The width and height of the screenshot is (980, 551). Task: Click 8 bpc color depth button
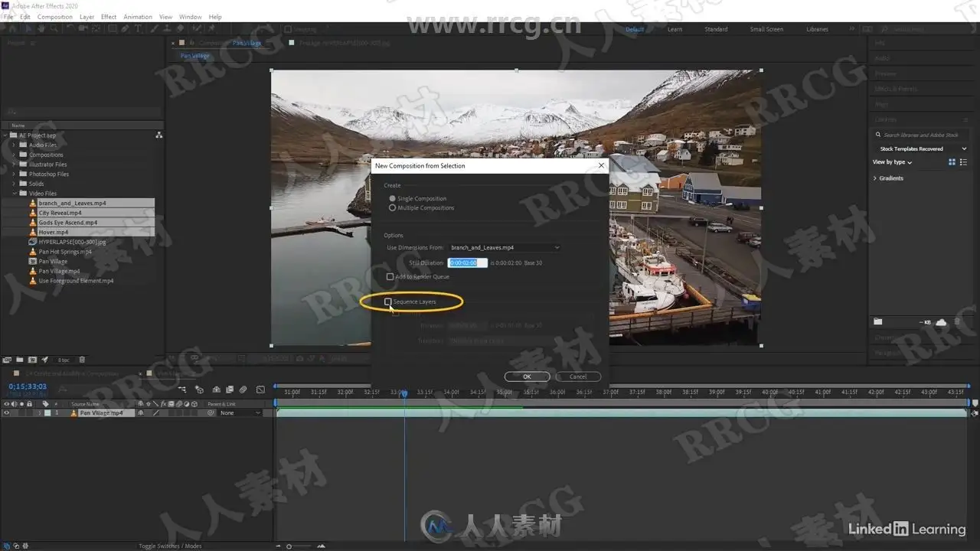pos(64,360)
